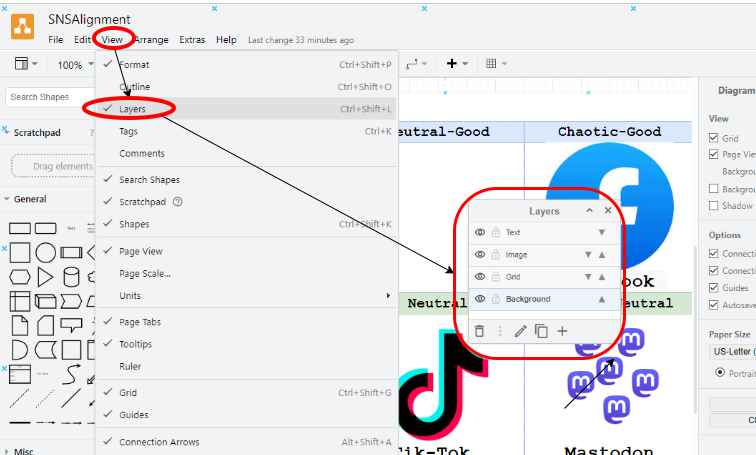
Task: Select the internal storage shape
Action: coord(20,301)
